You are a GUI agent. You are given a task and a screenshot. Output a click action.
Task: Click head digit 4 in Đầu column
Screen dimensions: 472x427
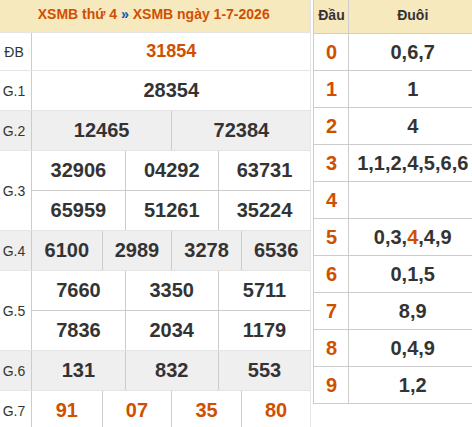[x=331, y=200]
